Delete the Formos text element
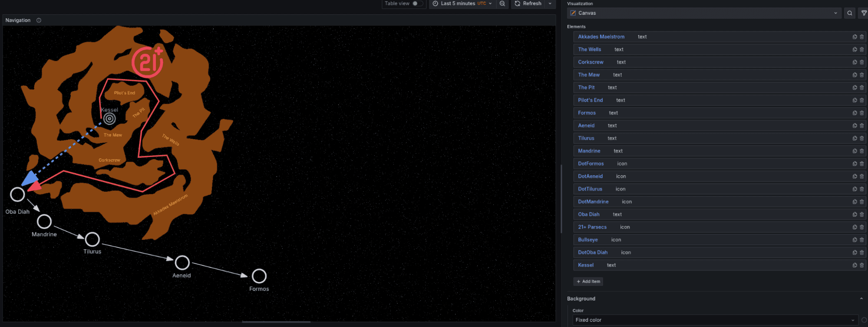The image size is (868, 327). (x=862, y=113)
